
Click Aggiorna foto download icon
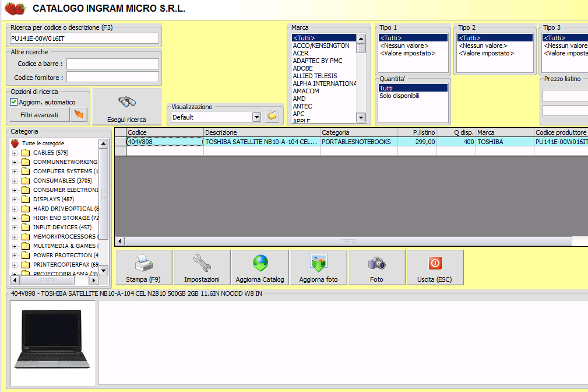tap(319, 263)
